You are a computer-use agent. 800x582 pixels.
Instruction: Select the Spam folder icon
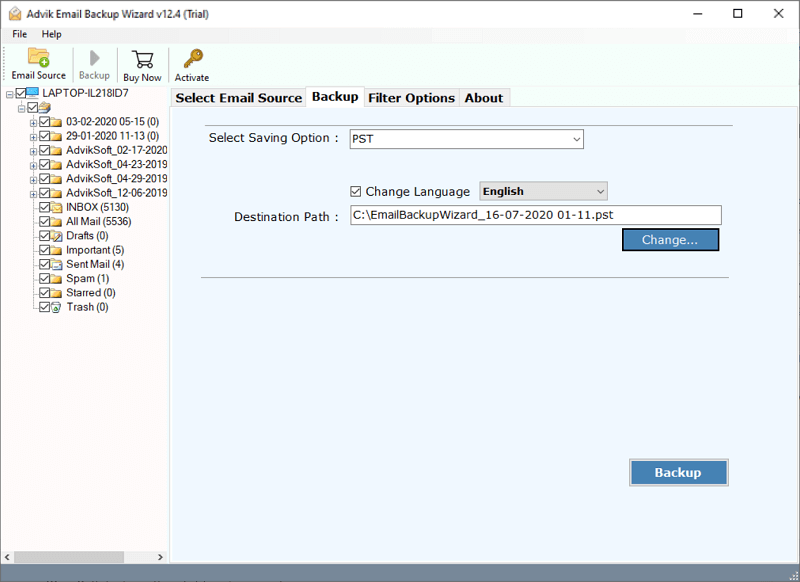pos(56,279)
